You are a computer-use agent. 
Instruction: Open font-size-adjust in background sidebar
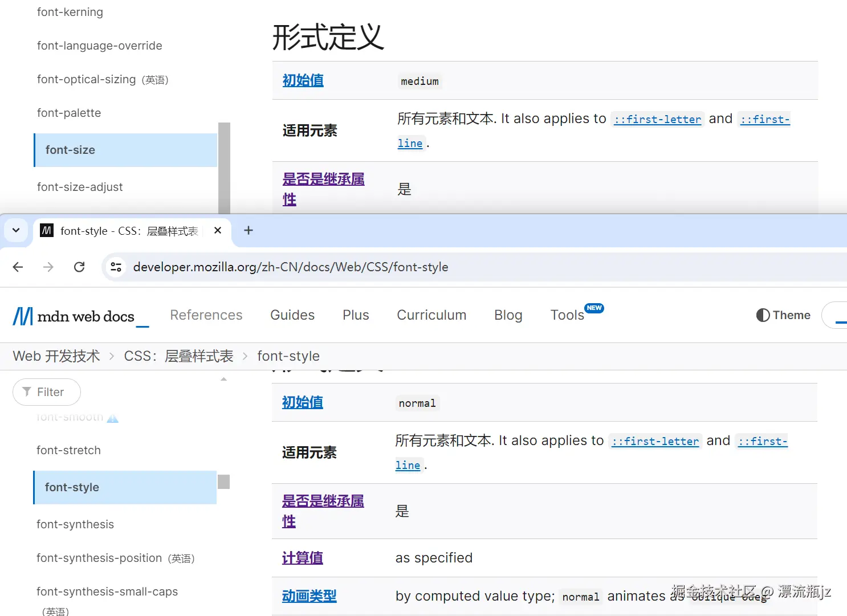point(80,187)
